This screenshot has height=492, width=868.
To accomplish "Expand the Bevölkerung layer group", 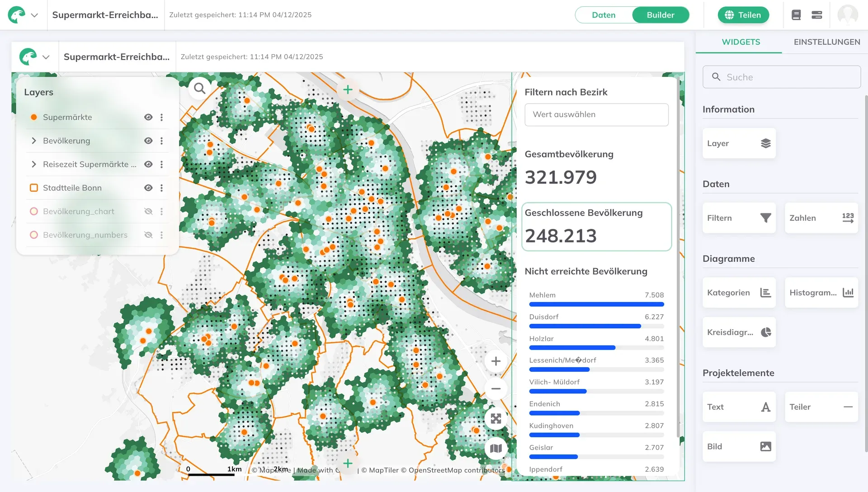I will point(33,141).
